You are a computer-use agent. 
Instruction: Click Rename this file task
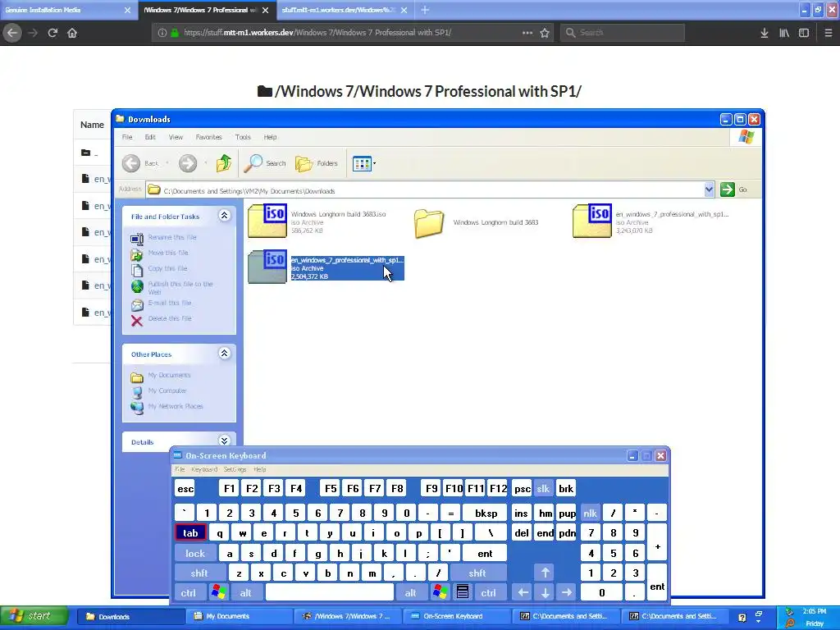point(172,237)
